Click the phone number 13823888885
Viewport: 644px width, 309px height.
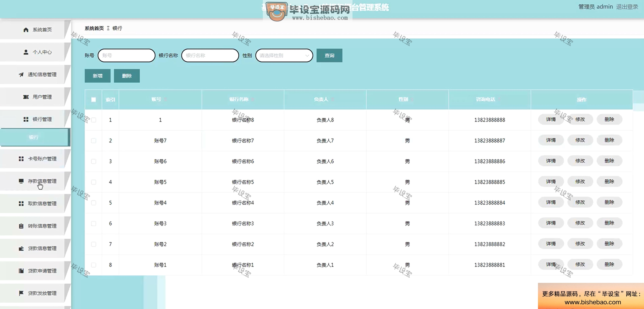489,182
